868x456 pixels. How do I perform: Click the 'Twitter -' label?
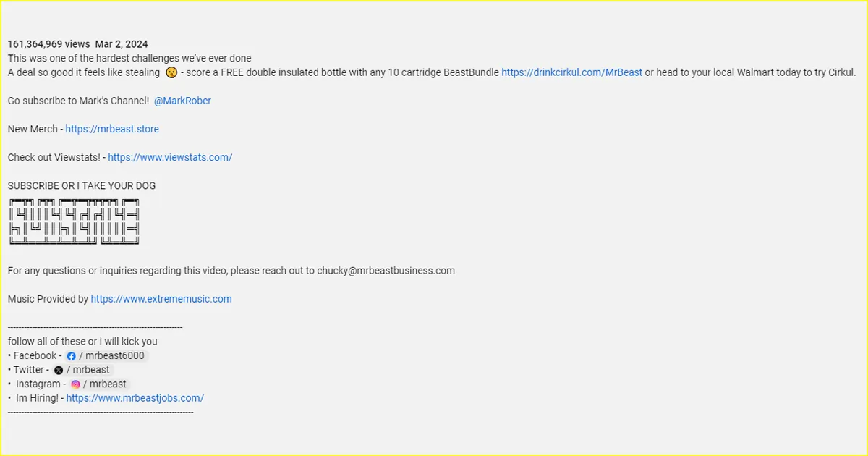(x=31, y=370)
